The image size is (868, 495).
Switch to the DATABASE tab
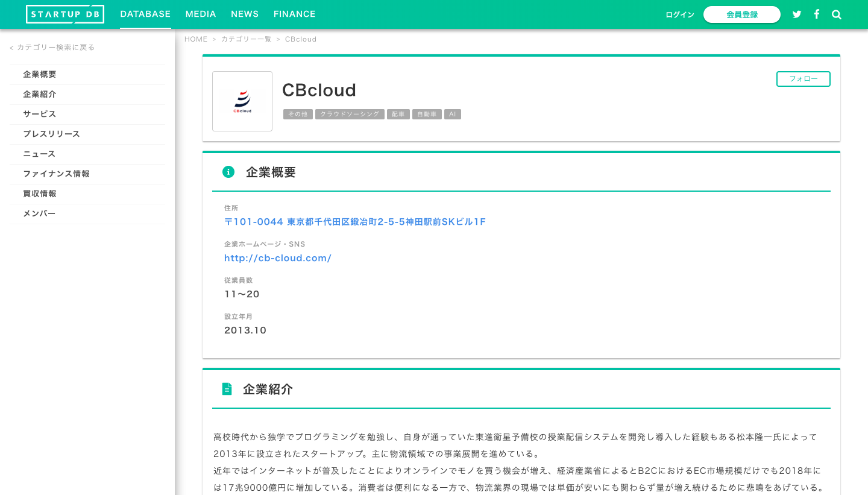tap(145, 14)
